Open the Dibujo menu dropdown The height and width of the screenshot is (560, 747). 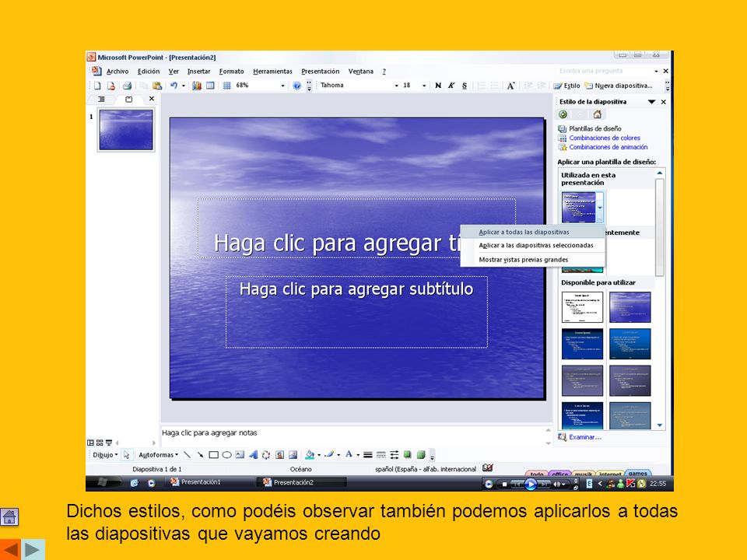tap(105, 455)
